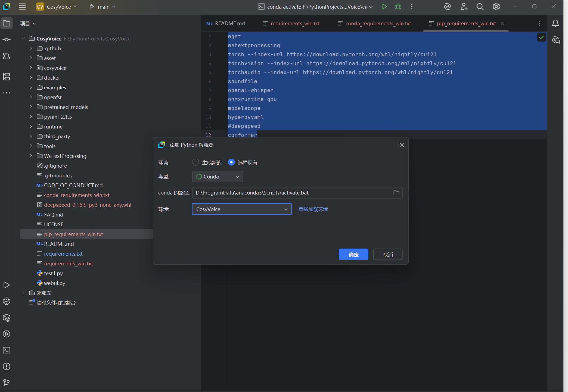Screen dimensions: 568x392
Task: Click the 重新加载环境 link
Action: click(x=313, y=209)
